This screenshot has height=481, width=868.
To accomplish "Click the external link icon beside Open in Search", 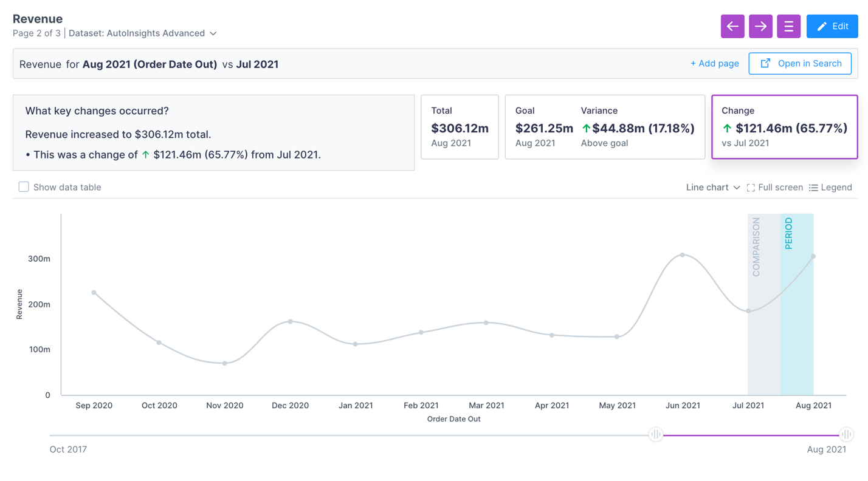I will tap(764, 63).
